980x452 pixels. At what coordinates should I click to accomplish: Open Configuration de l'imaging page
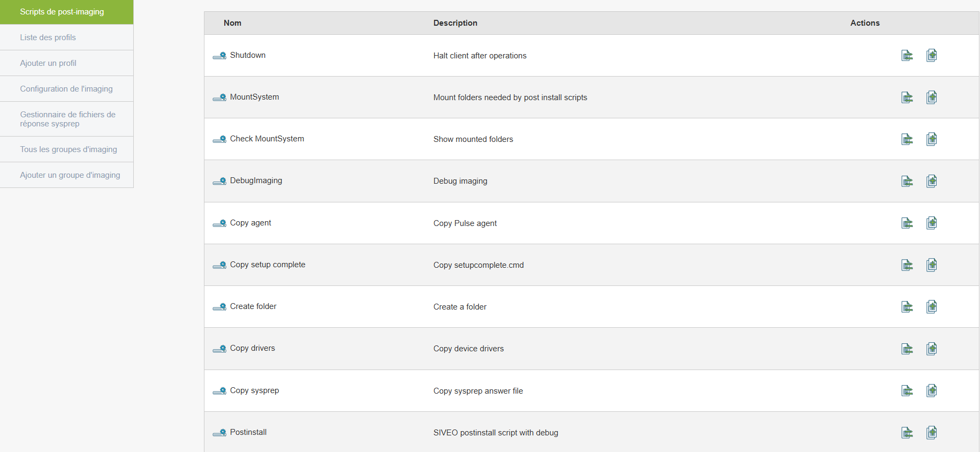point(67,89)
